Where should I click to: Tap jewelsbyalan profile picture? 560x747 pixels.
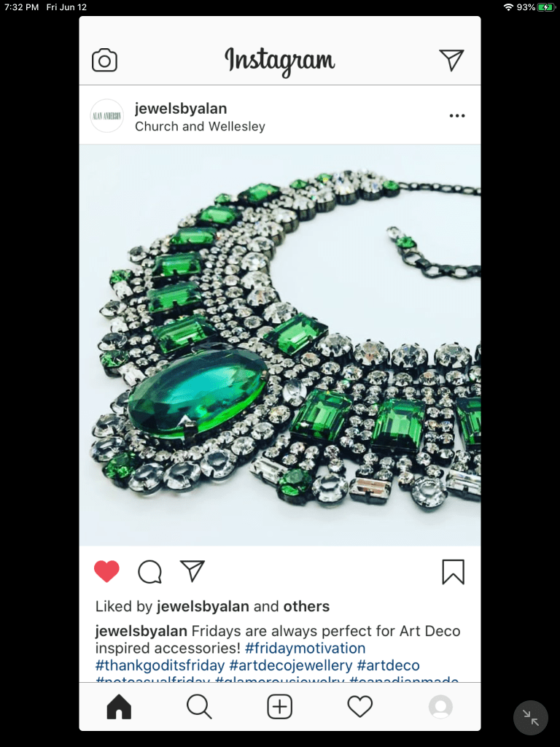pyautogui.click(x=107, y=116)
